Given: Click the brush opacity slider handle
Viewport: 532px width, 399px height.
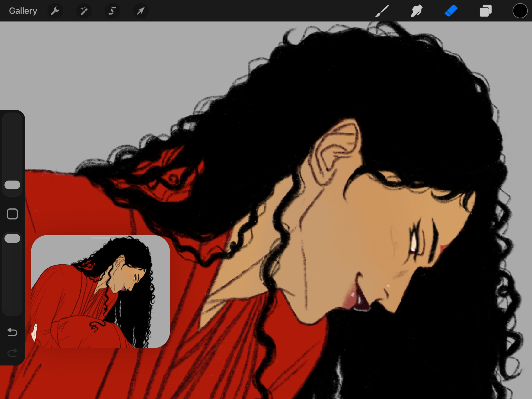Looking at the screenshot, I should pyautogui.click(x=13, y=238).
